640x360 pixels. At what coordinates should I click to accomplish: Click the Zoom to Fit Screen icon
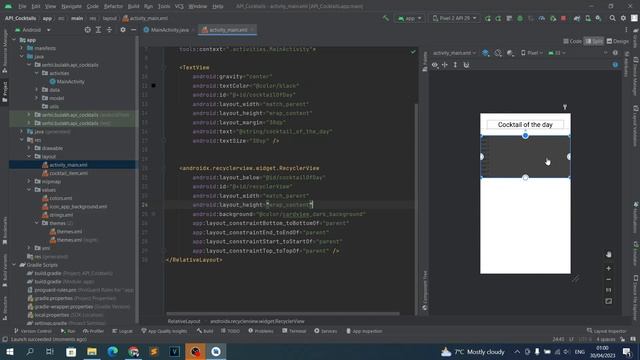[609, 301]
